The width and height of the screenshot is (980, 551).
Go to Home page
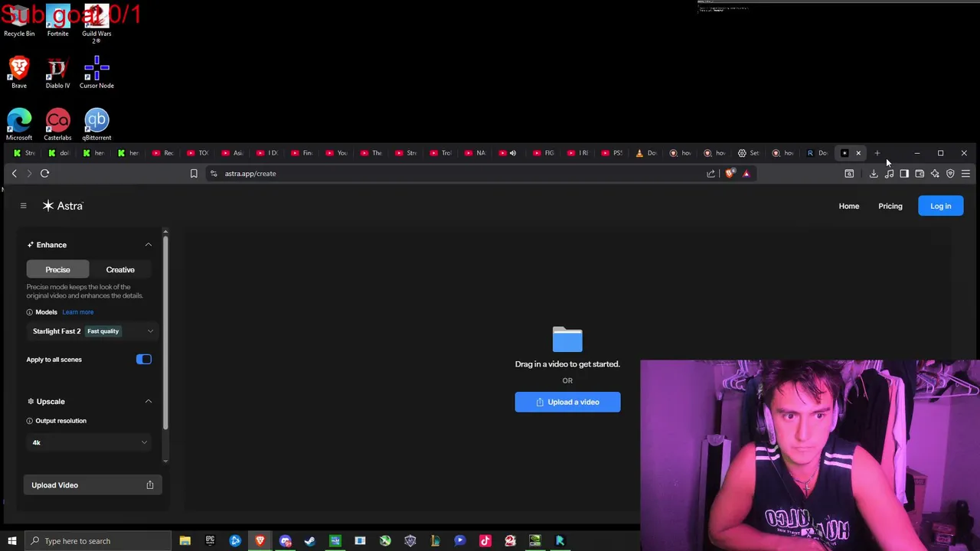848,206
